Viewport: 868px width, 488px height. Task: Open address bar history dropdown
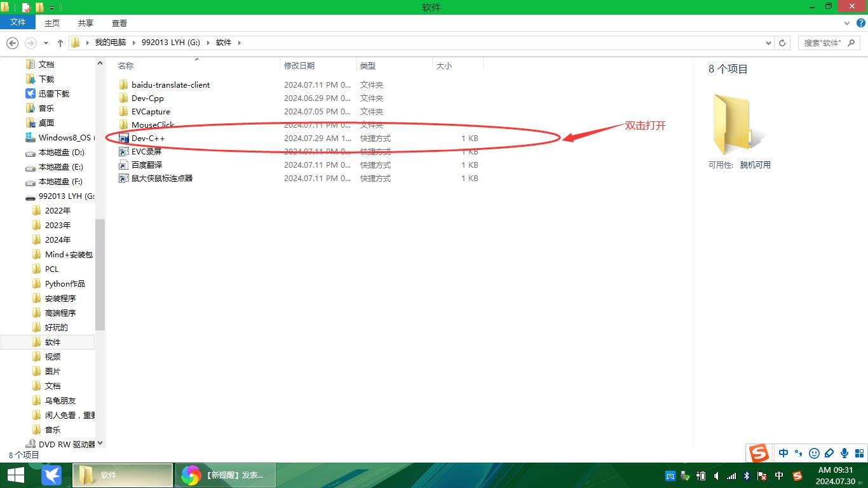(x=769, y=43)
